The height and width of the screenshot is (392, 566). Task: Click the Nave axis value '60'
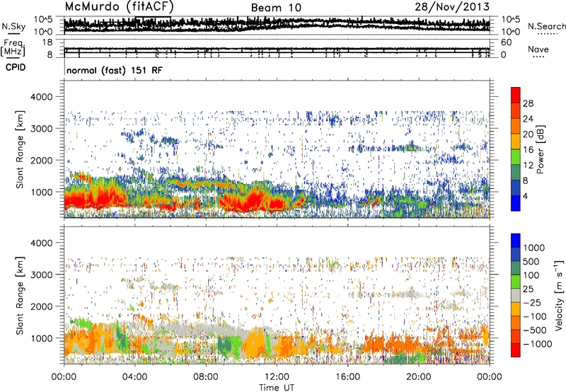506,42
